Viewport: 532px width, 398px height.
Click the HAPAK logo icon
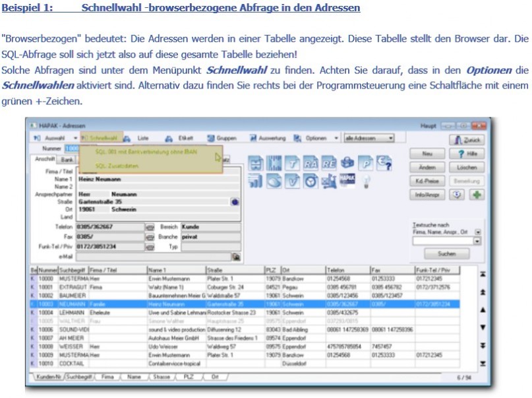346,182
